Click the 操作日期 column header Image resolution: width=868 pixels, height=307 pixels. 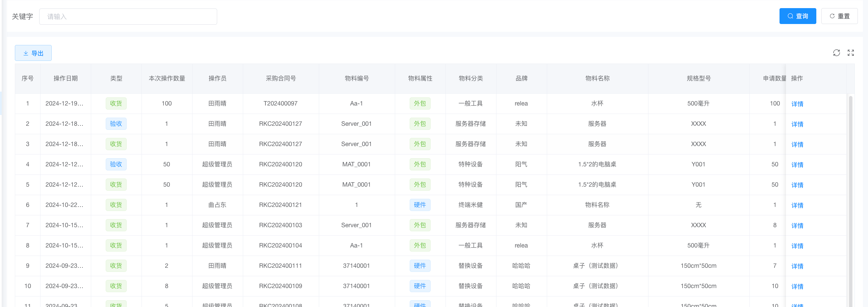point(66,78)
